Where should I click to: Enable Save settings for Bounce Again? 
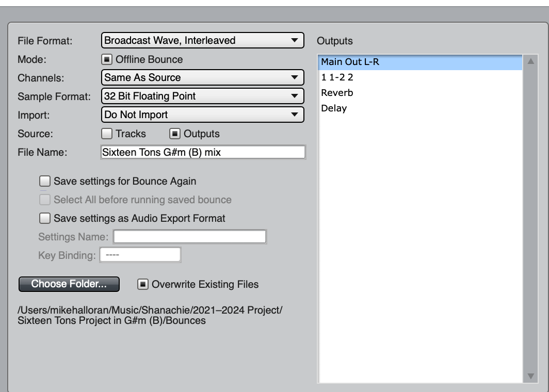45,181
